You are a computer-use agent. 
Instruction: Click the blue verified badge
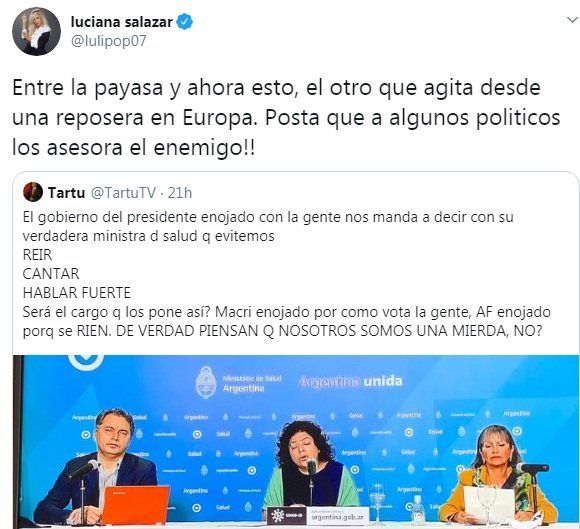tap(185, 22)
